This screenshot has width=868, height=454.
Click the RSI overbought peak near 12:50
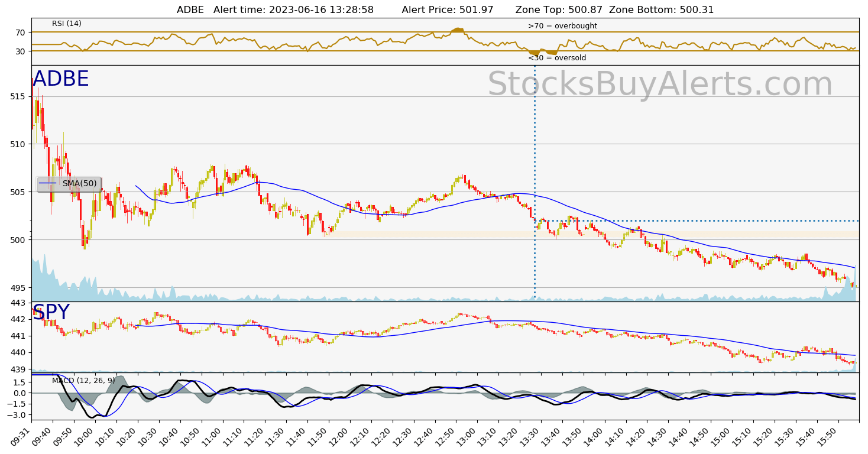pyautogui.click(x=458, y=30)
